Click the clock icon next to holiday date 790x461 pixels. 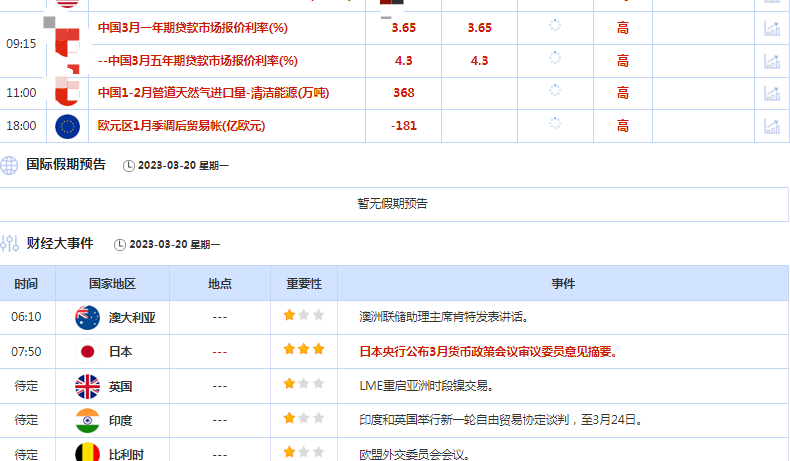click(128, 166)
